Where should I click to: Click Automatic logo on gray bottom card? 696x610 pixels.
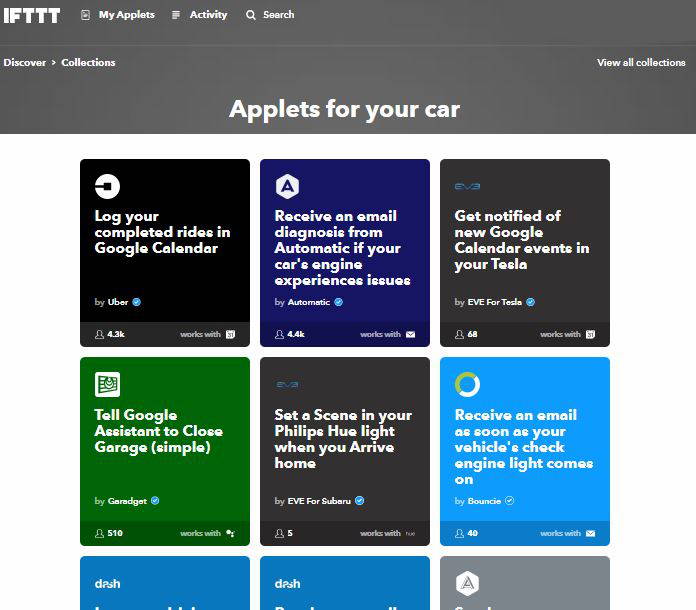tap(467, 583)
